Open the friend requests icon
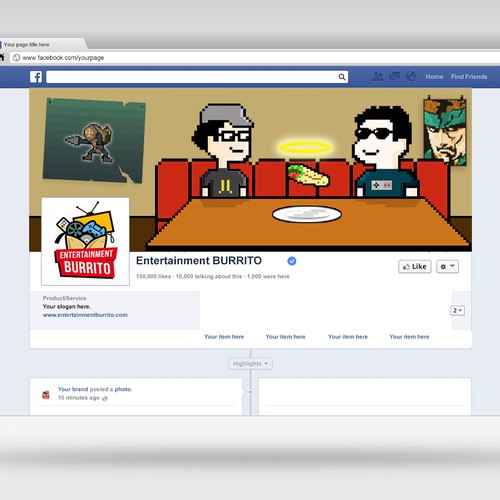Image resolution: width=500 pixels, height=500 pixels. (x=378, y=77)
